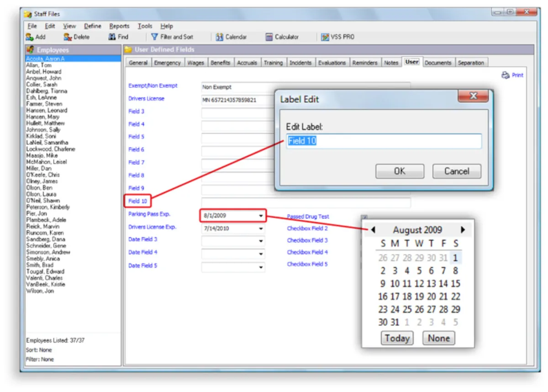Open the Edit menu

coord(50,26)
